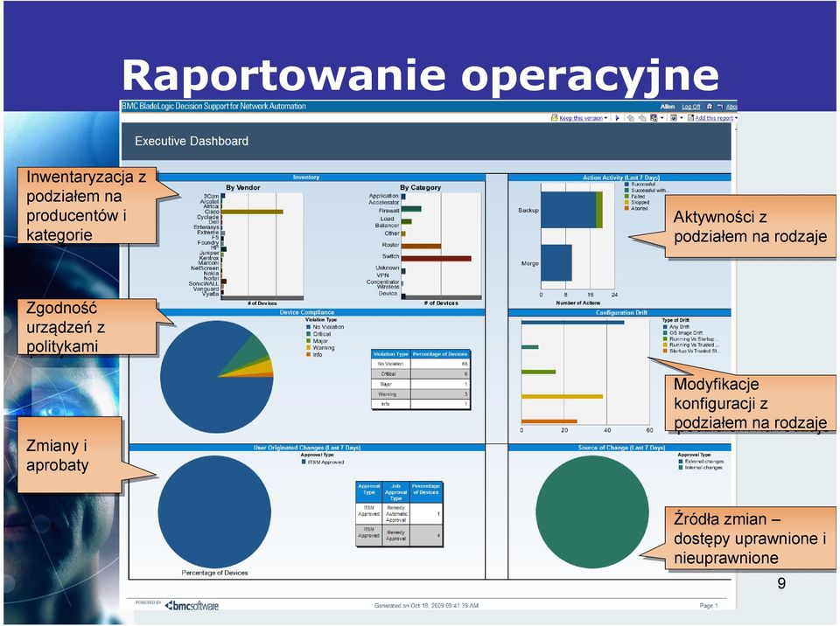Click the Remedy Automatic Approval table cell
The width and height of the screenshot is (840, 626).
tap(395, 513)
